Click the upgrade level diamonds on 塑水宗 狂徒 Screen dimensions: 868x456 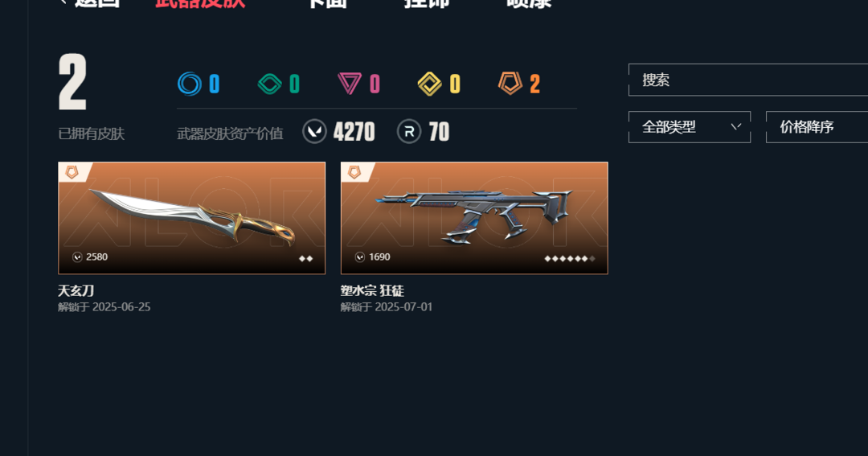570,258
